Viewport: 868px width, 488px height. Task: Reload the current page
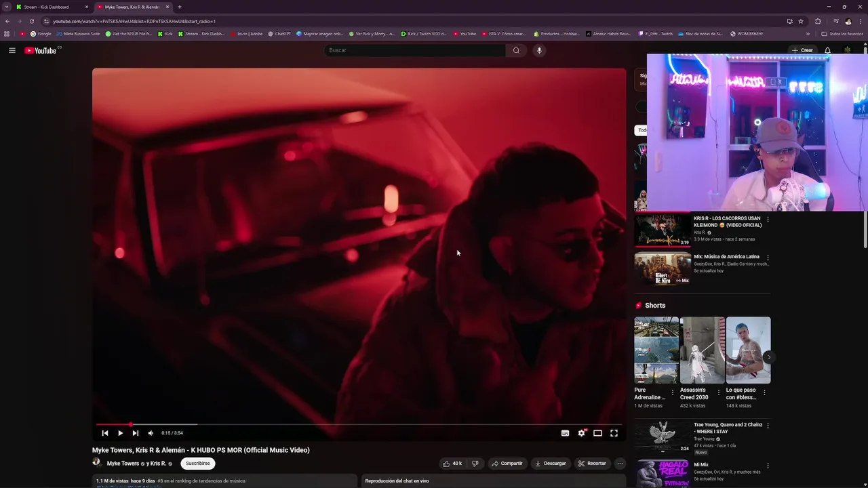point(32,21)
